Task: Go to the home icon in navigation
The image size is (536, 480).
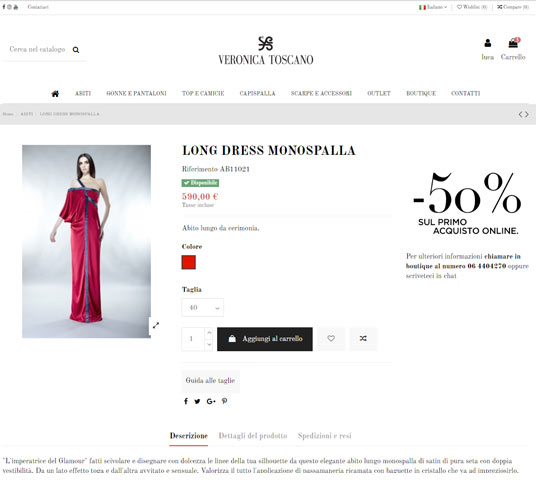Action: pos(55,94)
